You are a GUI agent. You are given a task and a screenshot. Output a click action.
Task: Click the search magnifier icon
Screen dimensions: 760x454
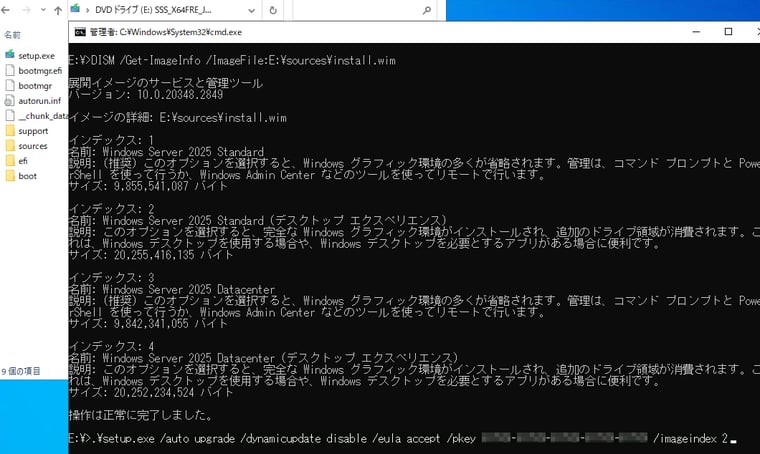pyautogui.click(x=427, y=10)
